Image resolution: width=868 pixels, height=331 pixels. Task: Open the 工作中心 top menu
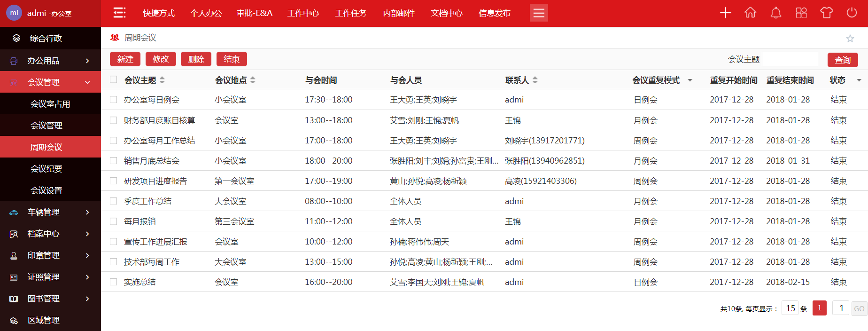pyautogui.click(x=303, y=13)
